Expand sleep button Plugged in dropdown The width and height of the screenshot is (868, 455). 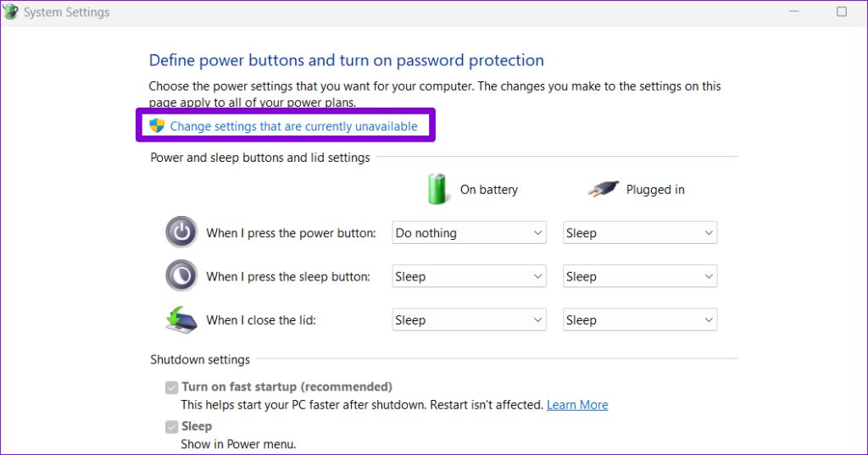click(x=640, y=276)
